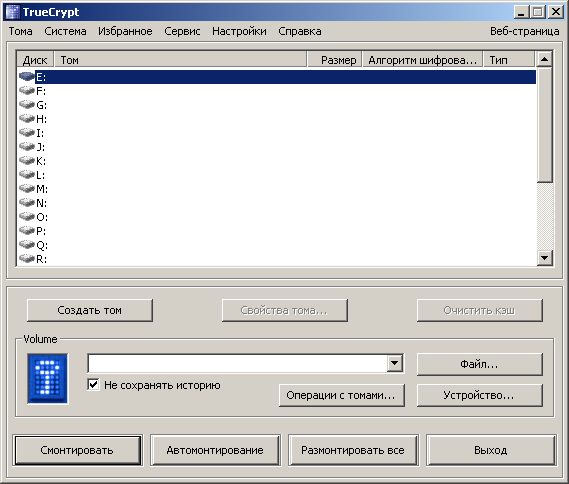The width and height of the screenshot is (569, 484).
Task: Select the J: drive icon
Action: point(26,147)
